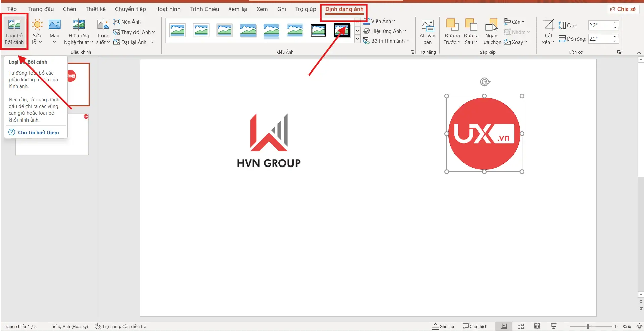Increase picture height with stepper up arrow
The image size is (644, 331).
[615, 23]
